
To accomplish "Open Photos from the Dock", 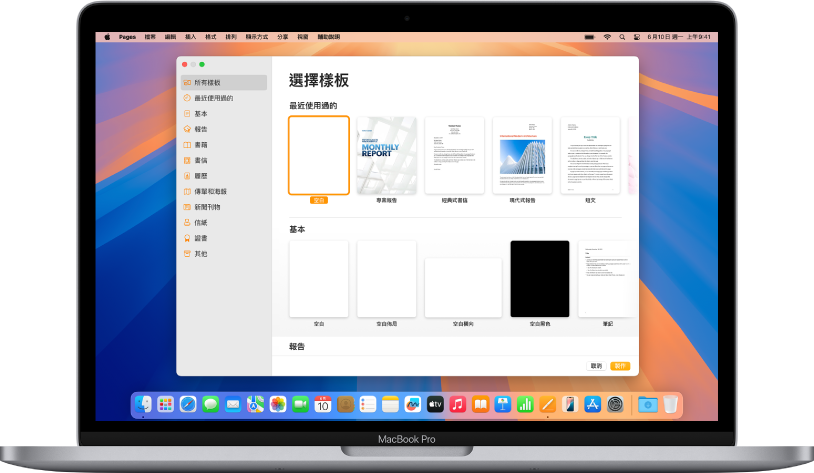I will (x=278, y=404).
